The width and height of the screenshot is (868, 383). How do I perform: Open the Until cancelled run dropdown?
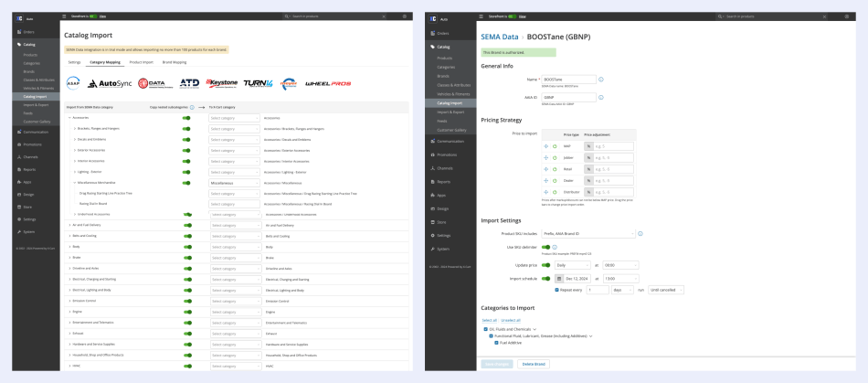point(666,290)
